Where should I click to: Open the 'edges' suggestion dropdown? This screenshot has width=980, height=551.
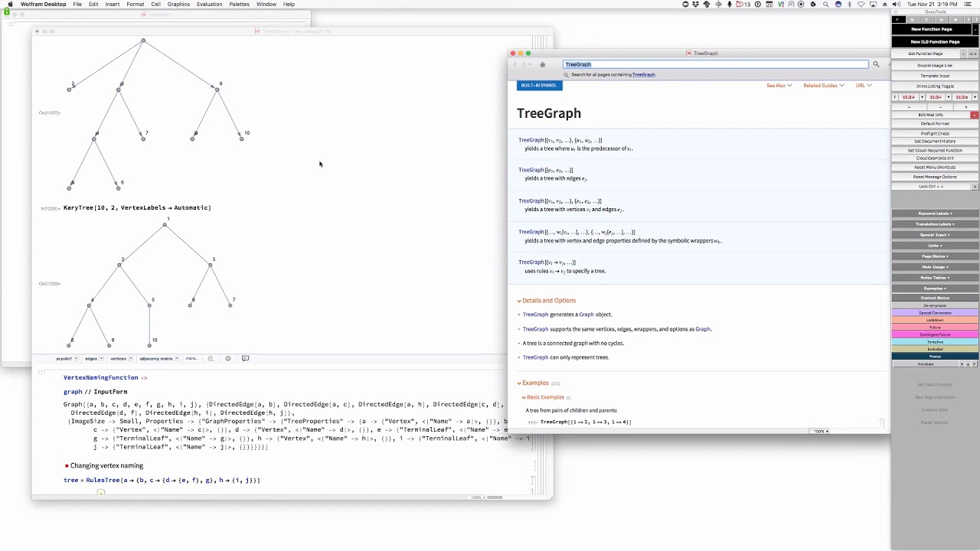click(102, 358)
